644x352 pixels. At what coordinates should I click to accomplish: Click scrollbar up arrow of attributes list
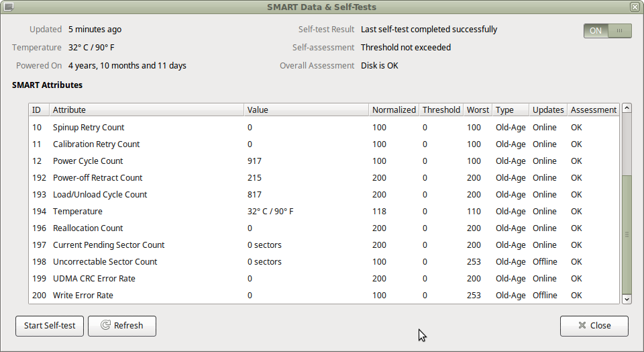coord(627,108)
